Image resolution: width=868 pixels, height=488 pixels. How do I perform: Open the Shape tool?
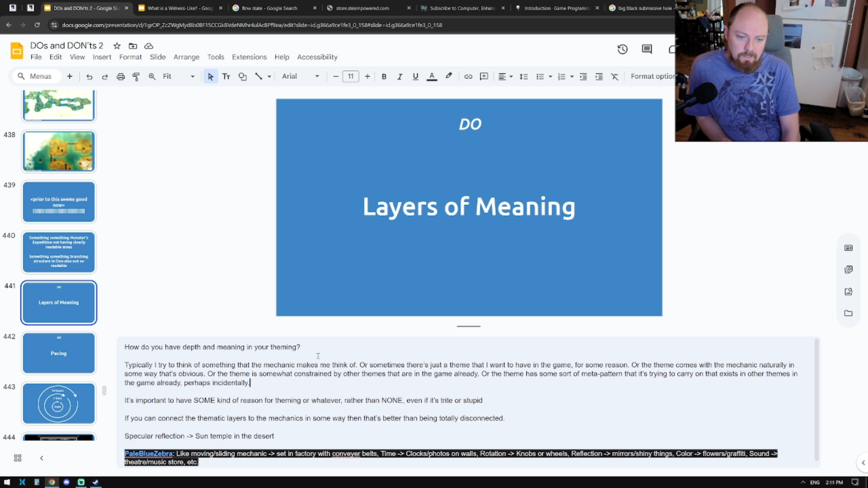coord(242,76)
